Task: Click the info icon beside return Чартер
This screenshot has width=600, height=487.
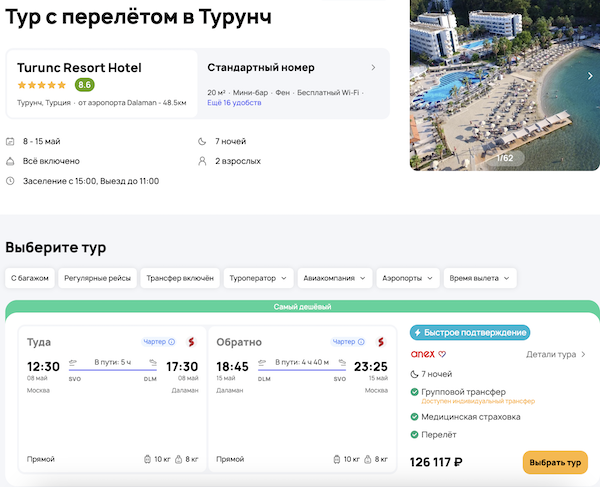Action: click(x=361, y=341)
